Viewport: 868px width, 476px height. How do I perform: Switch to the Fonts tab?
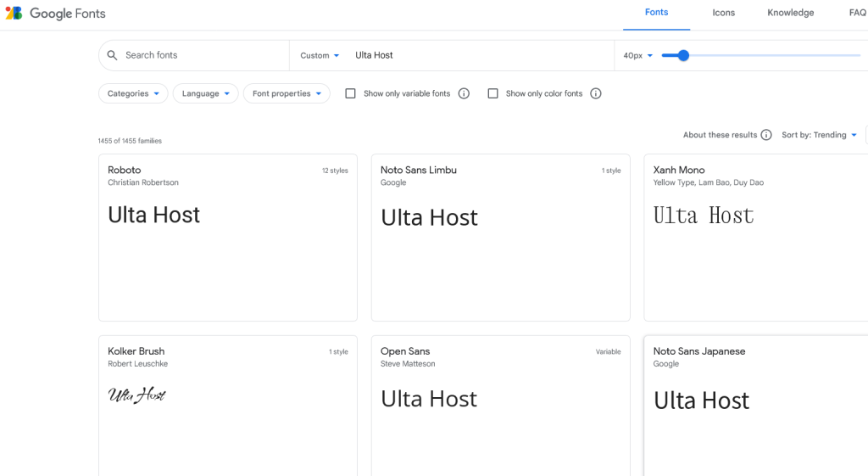click(657, 13)
